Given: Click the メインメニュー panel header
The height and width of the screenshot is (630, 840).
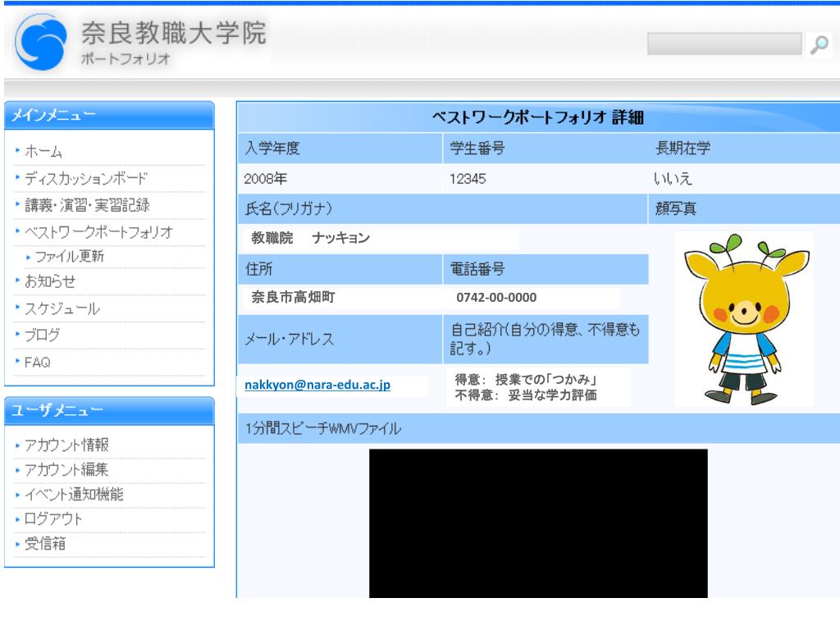Looking at the screenshot, I should point(109,115).
